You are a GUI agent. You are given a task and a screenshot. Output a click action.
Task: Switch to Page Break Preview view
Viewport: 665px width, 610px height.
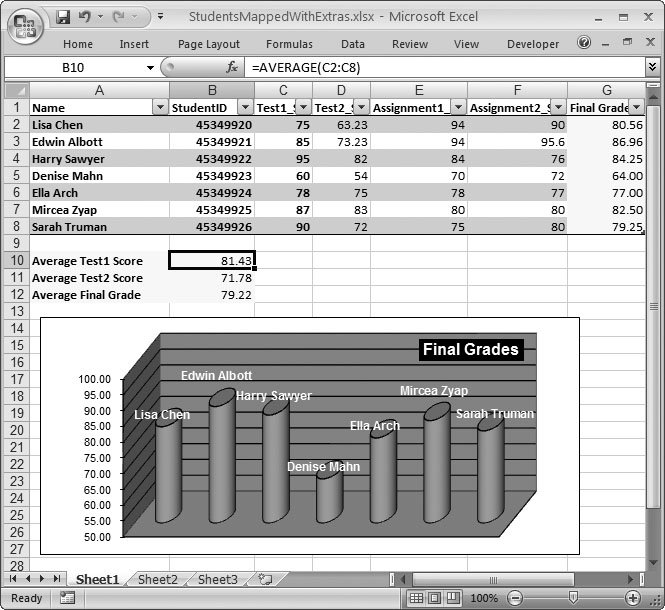(453, 598)
